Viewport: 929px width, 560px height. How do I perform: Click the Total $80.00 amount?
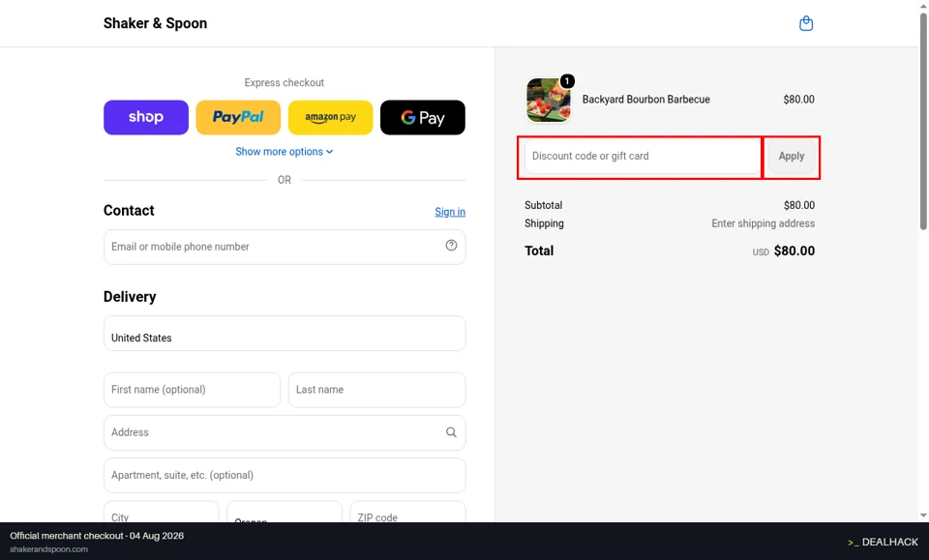[794, 251]
